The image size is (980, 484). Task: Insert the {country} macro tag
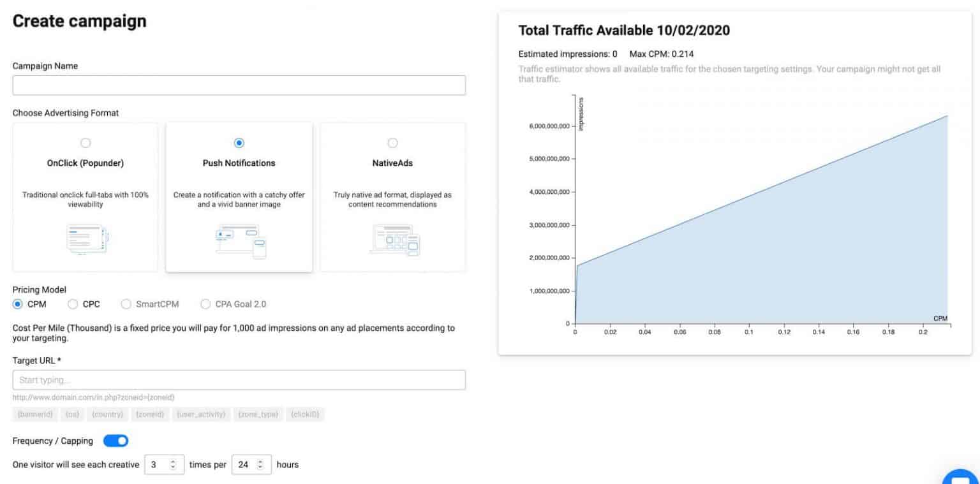click(x=107, y=414)
